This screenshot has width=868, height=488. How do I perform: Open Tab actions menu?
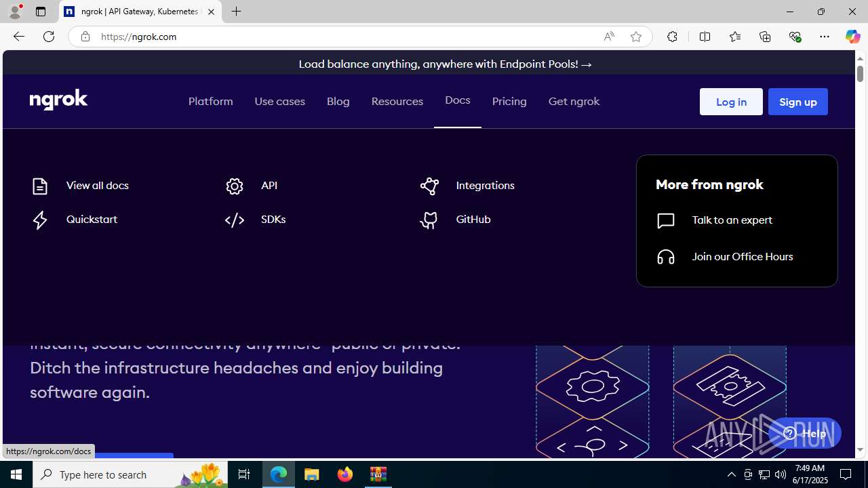[x=41, y=12]
